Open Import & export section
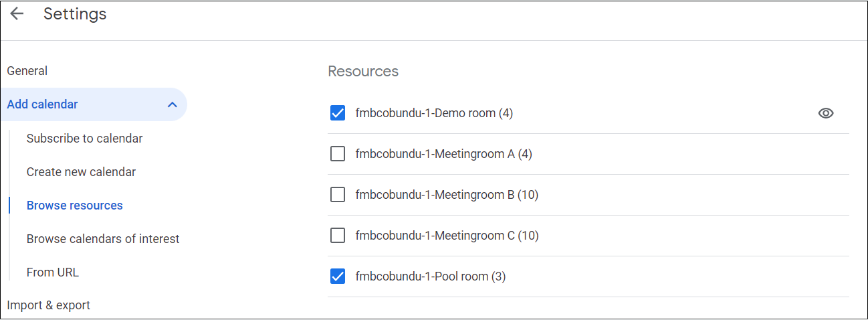This screenshot has height=320, width=868. pos(48,305)
